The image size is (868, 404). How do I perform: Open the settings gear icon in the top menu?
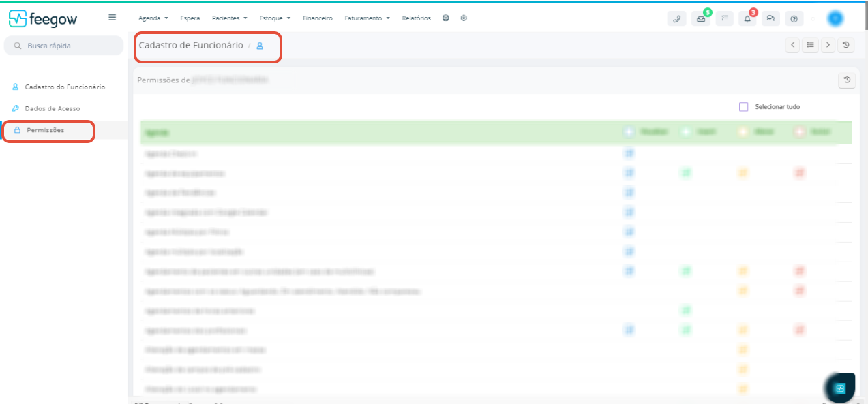point(464,18)
